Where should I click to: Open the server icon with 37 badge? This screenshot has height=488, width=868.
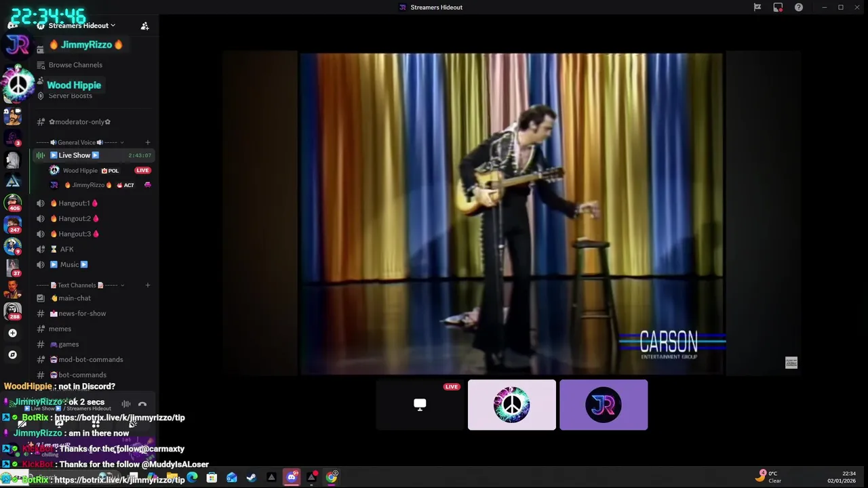pyautogui.click(x=13, y=267)
